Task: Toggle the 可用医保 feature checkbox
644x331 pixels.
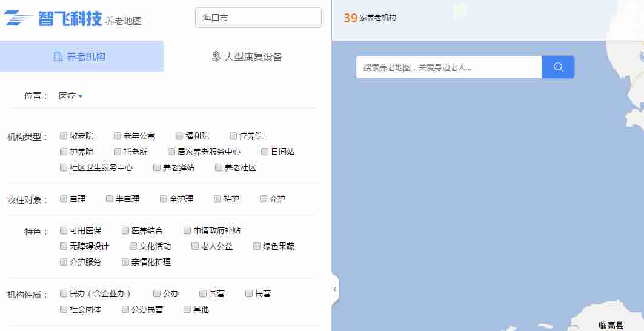Action: click(x=64, y=230)
